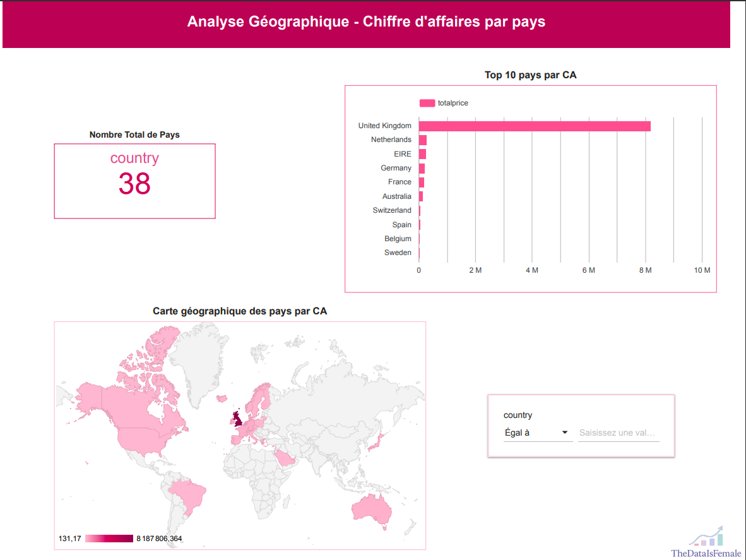The width and height of the screenshot is (746, 560).
Task: Click the Netherlands bar in Top 10 chart
Action: 422,140
